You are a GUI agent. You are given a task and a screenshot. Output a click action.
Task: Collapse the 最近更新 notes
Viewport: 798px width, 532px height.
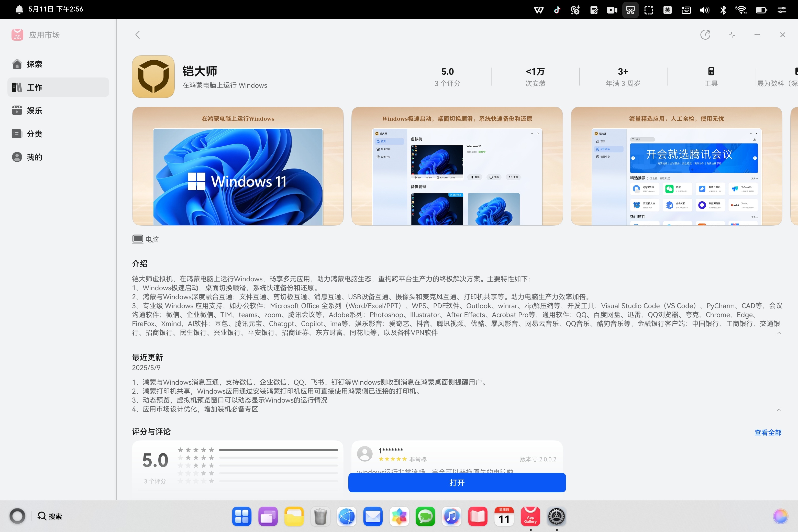click(x=779, y=409)
